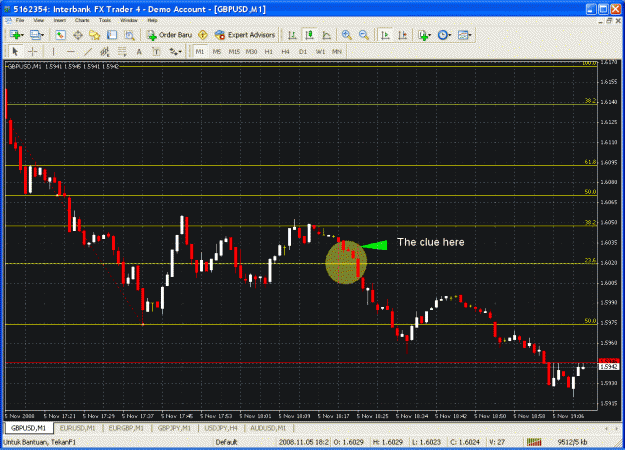The height and width of the screenshot is (450, 625).
Task: Open the Strategy Tester magnifier icon
Action: click(130, 35)
